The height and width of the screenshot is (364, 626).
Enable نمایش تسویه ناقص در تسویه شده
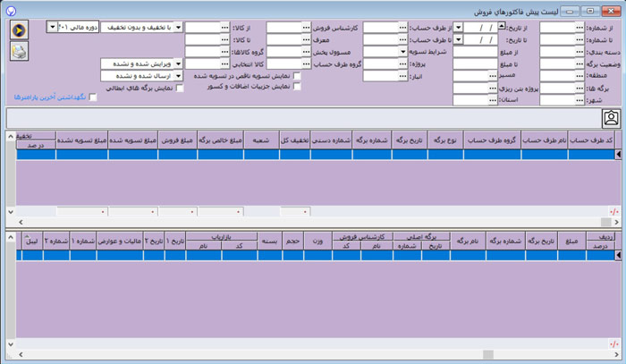tap(297, 76)
